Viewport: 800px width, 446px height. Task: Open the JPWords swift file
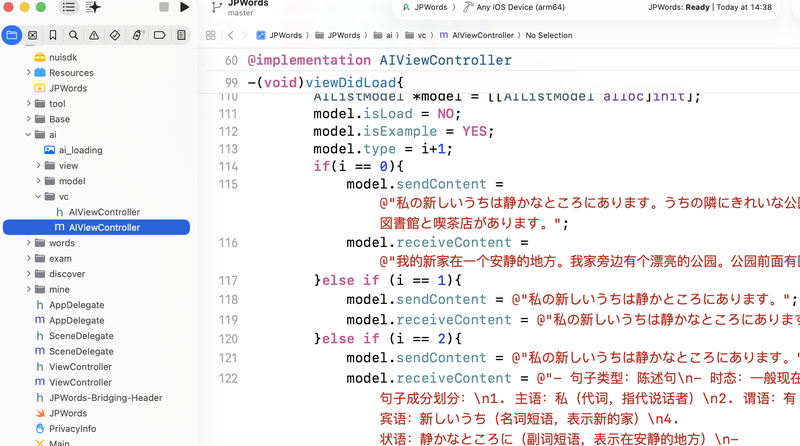(x=61, y=413)
